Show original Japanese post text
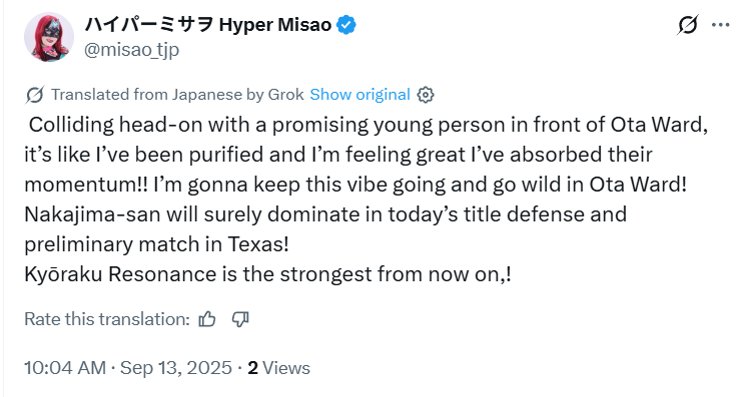Screen dimensions: 744x397 pyautogui.click(x=360, y=94)
